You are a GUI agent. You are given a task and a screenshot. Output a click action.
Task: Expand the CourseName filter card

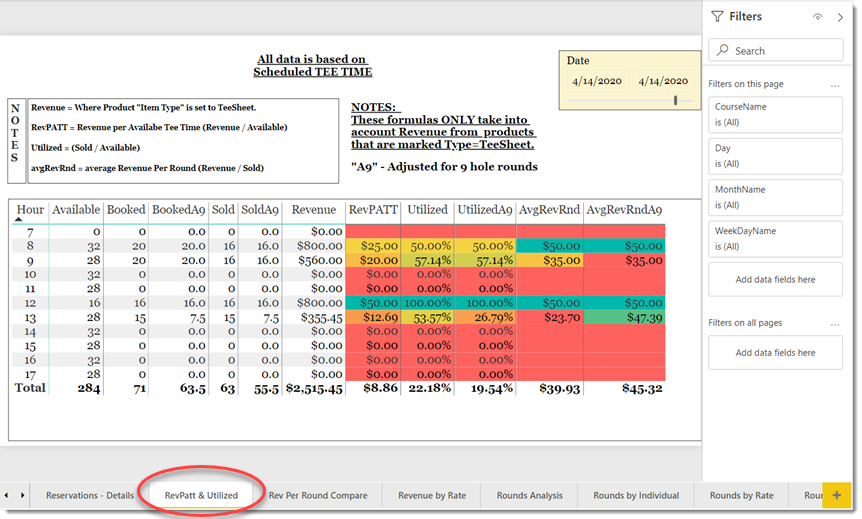click(x=775, y=114)
